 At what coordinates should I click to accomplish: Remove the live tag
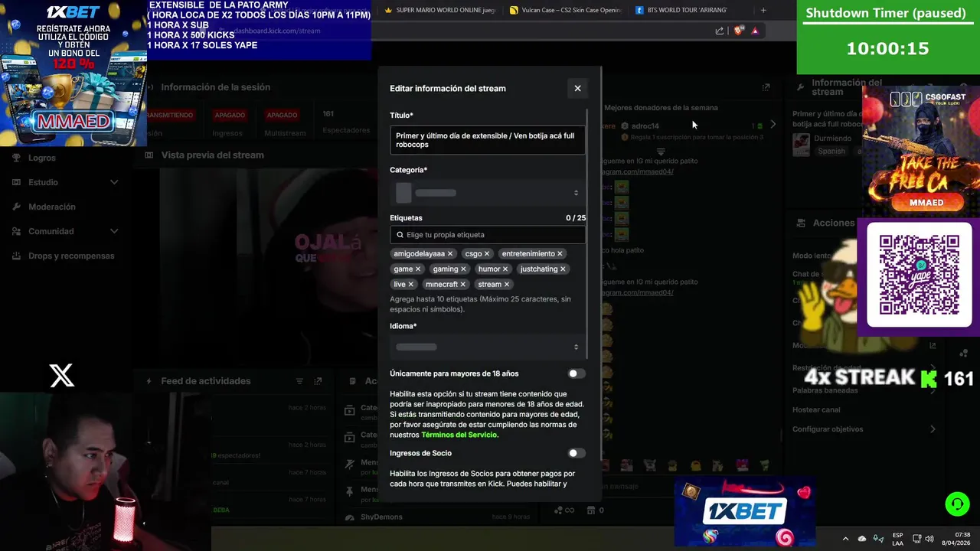pos(410,284)
